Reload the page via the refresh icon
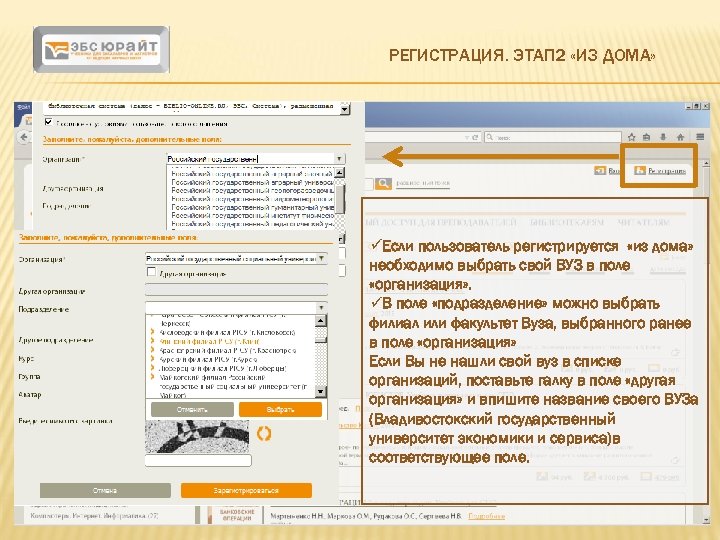Viewport: 720px width, 540px height. click(475, 137)
